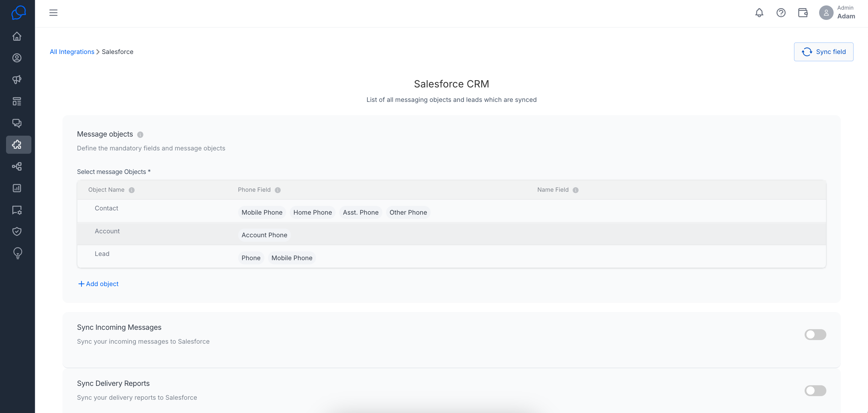Click the Sync field button
Screen dimensions: 868x413
click(x=824, y=52)
